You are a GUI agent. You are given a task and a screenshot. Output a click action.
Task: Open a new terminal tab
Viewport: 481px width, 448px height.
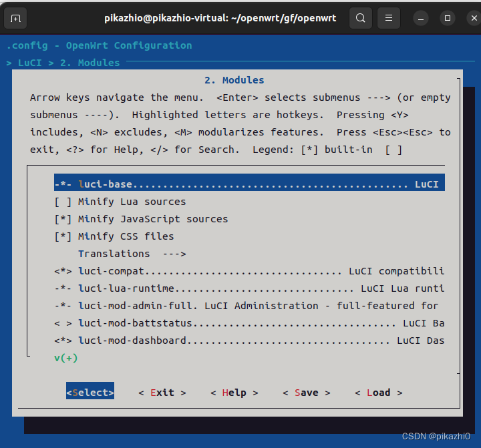tap(15, 19)
